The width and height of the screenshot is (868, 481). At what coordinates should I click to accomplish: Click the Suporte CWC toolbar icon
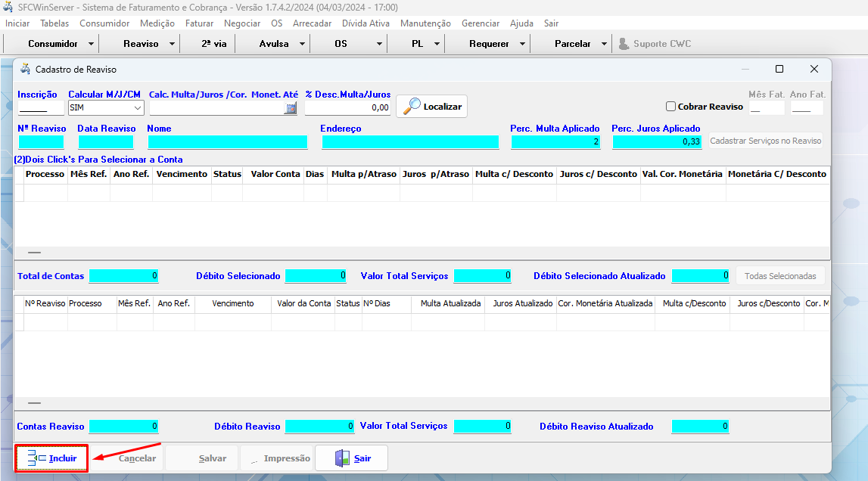(x=624, y=44)
